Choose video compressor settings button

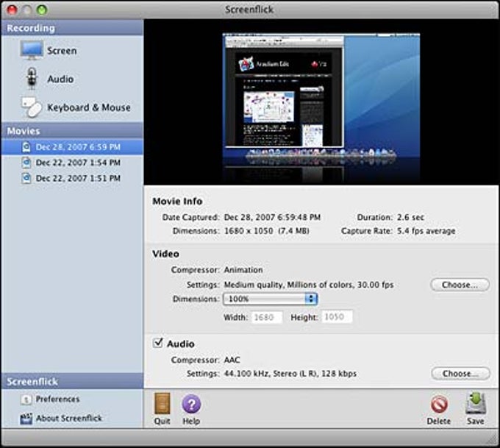[x=460, y=285]
